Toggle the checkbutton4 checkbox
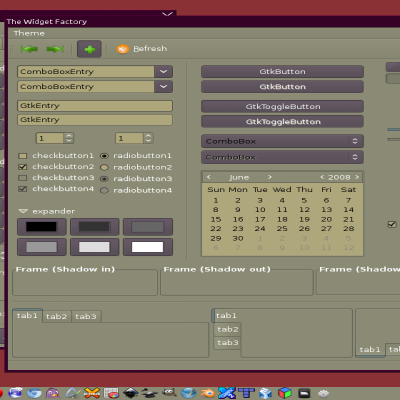The height and width of the screenshot is (400, 400). coord(23,189)
